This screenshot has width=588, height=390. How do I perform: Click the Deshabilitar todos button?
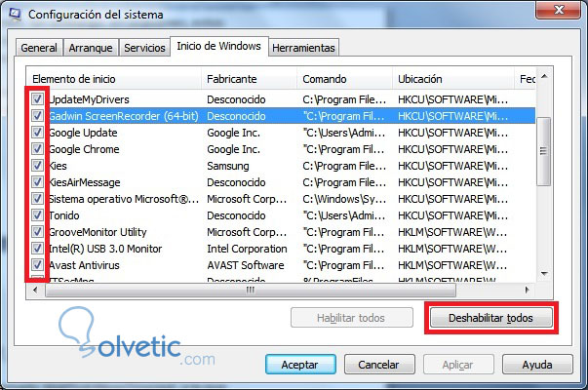click(x=490, y=318)
